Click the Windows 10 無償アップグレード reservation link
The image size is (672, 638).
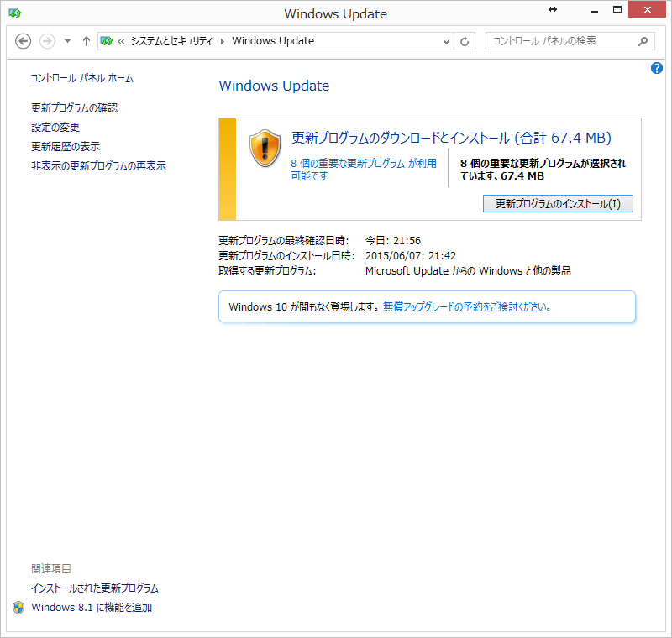tap(467, 306)
